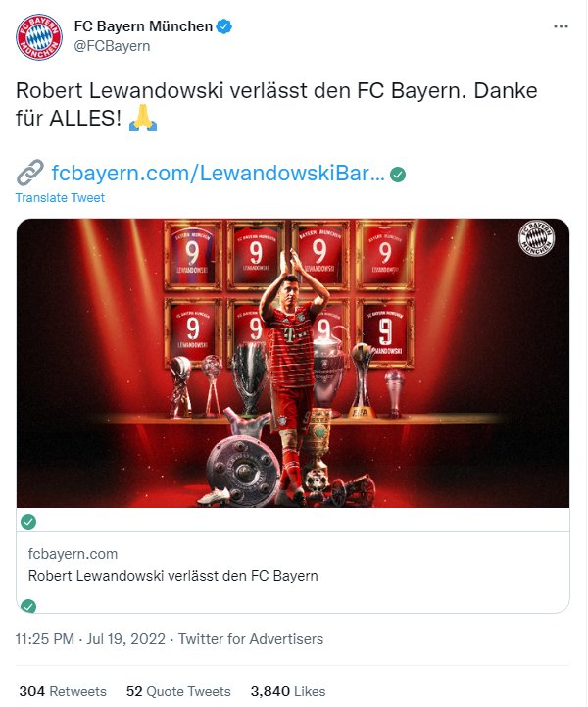Screen dimensions: 588x707
Task: View the 3,840 Likes list
Action: pos(288,691)
